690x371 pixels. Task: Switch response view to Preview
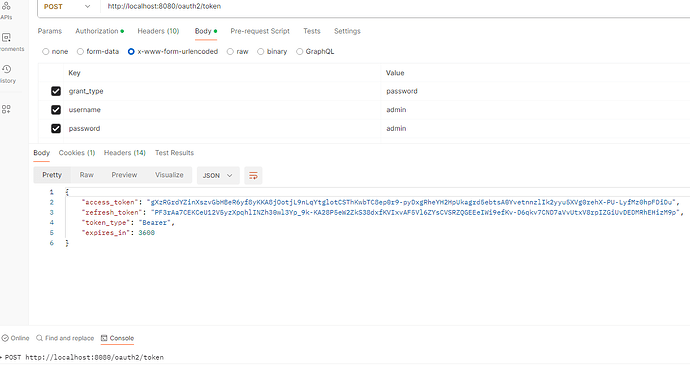(124, 175)
